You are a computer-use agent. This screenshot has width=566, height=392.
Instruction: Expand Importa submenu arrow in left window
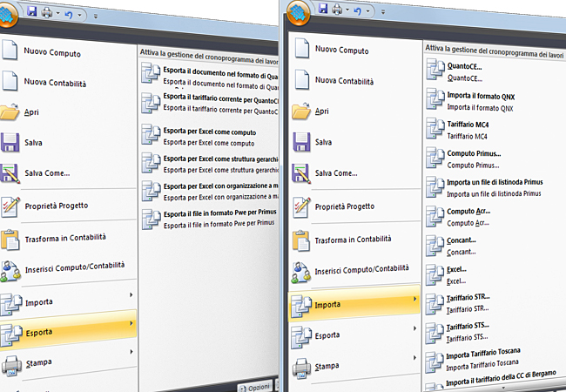tap(131, 295)
